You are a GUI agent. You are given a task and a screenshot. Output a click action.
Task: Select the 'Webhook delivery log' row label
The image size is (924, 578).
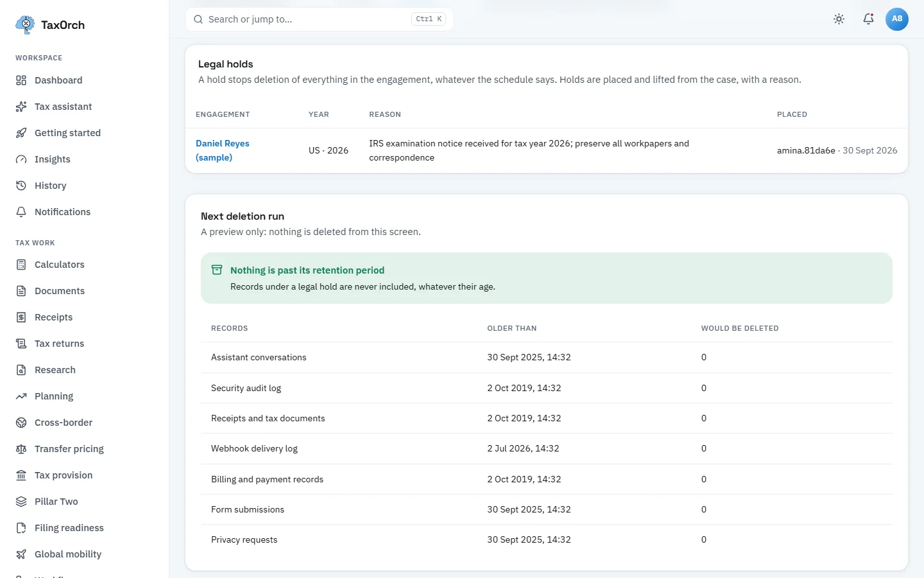pos(254,448)
